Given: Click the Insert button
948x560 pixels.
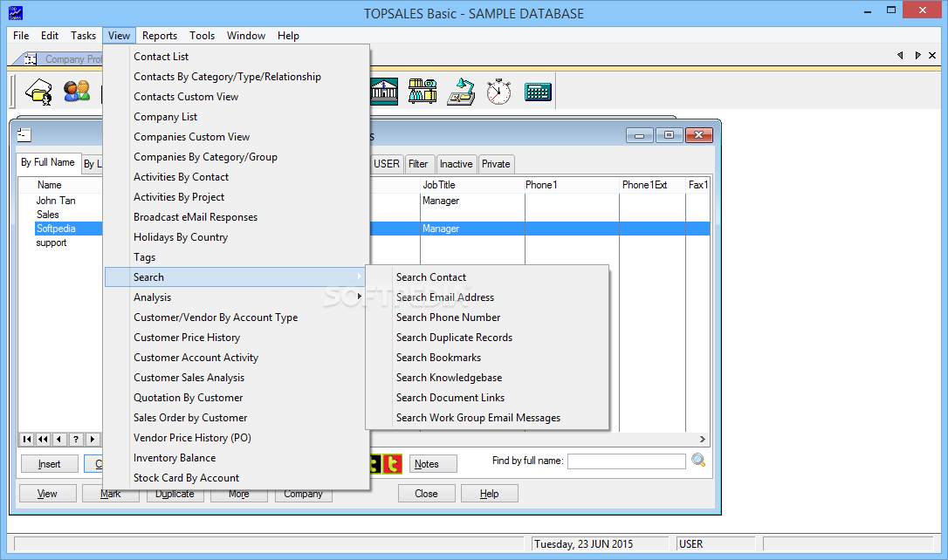Looking at the screenshot, I should click(x=50, y=464).
